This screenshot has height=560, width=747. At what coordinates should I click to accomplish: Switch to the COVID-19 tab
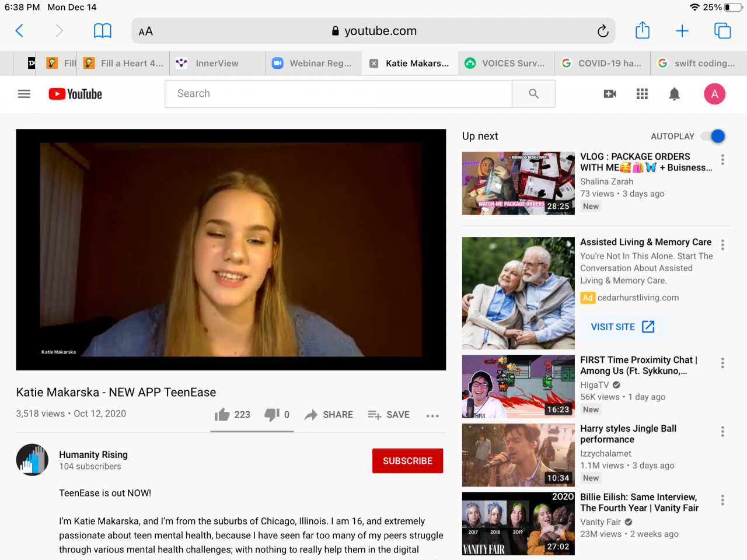point(602,64)
